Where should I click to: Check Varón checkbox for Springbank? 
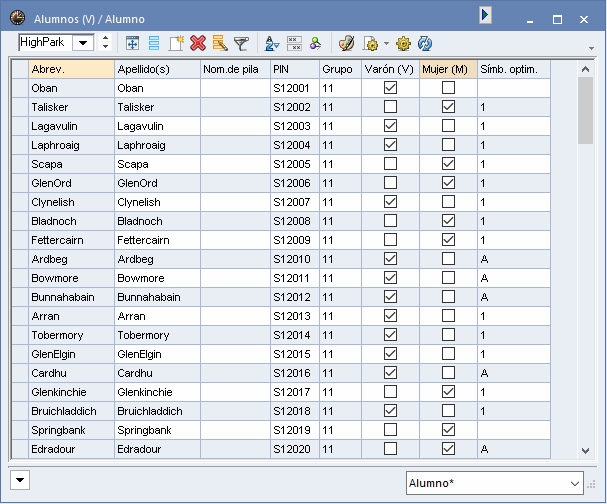click(x=391, y=430)
